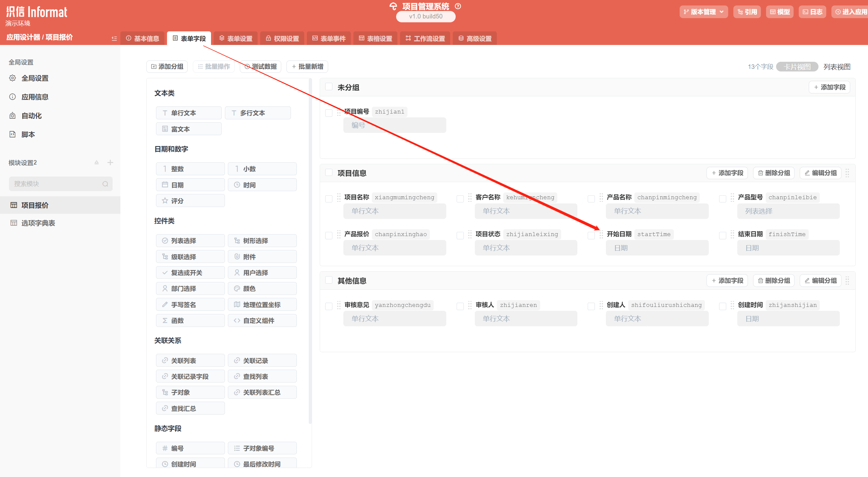The image size is (868, 477).
Task: Select the 项目编号 field checkbox
Action: 328,113
